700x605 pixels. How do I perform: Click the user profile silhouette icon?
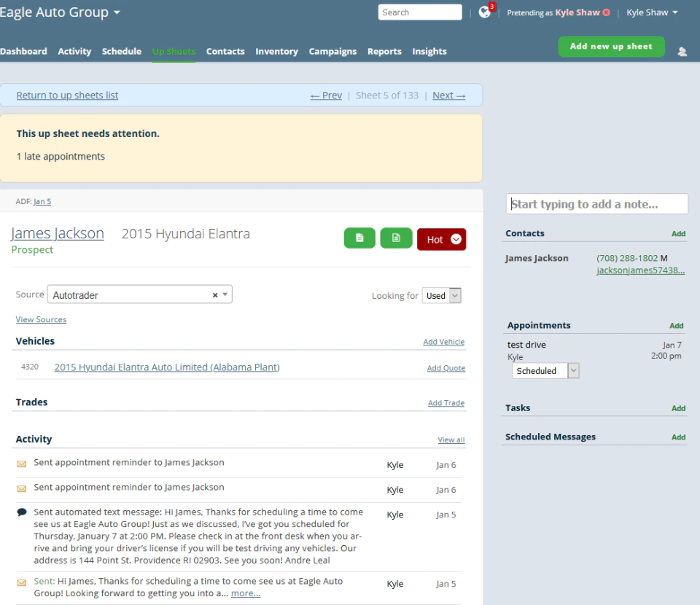tap(682, 52)
